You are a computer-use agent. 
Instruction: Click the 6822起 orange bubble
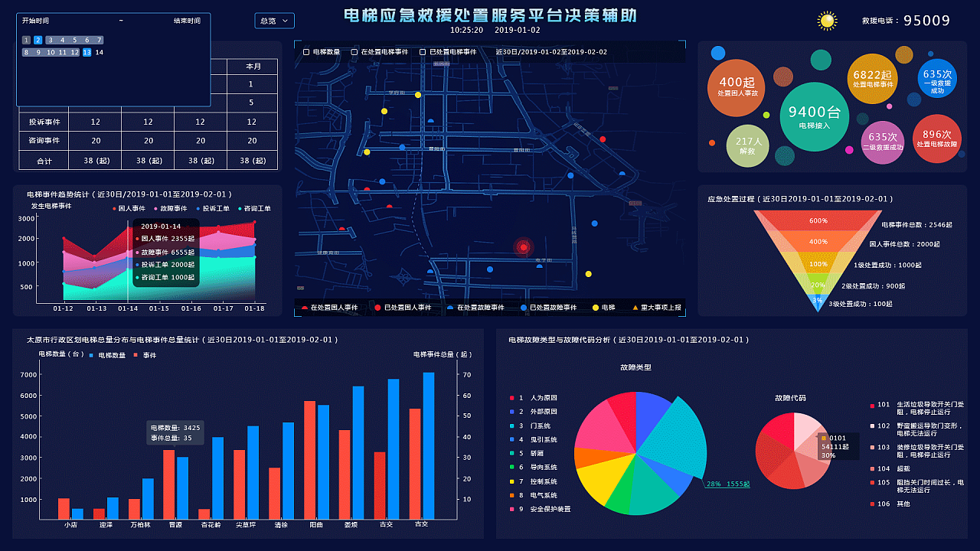[873, 79]
